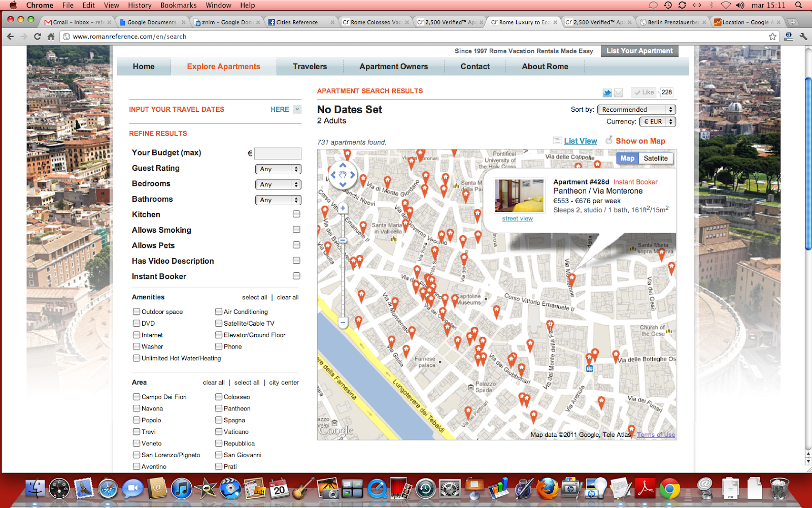Check the Air Conditioning amenity
The height and width of the screenshot is (508, 812).
pyautogui.click(x=218, y=311)
